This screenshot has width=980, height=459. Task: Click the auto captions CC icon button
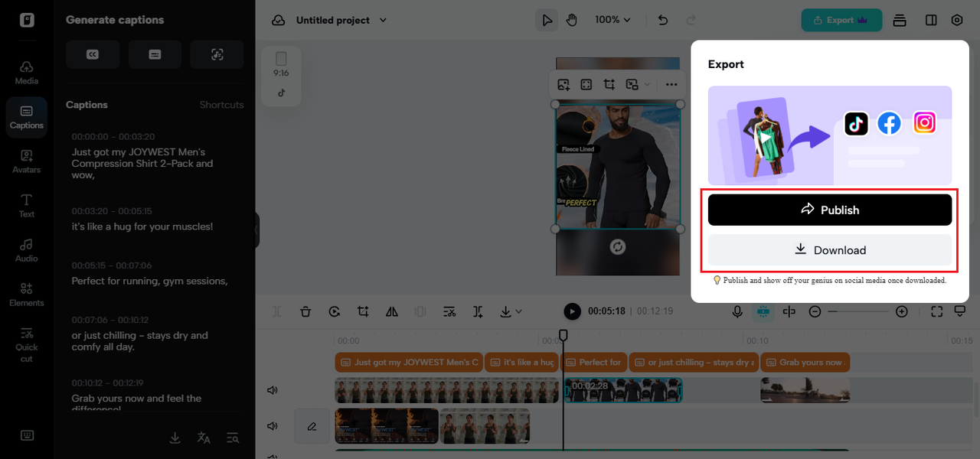[x=93, y=54]
